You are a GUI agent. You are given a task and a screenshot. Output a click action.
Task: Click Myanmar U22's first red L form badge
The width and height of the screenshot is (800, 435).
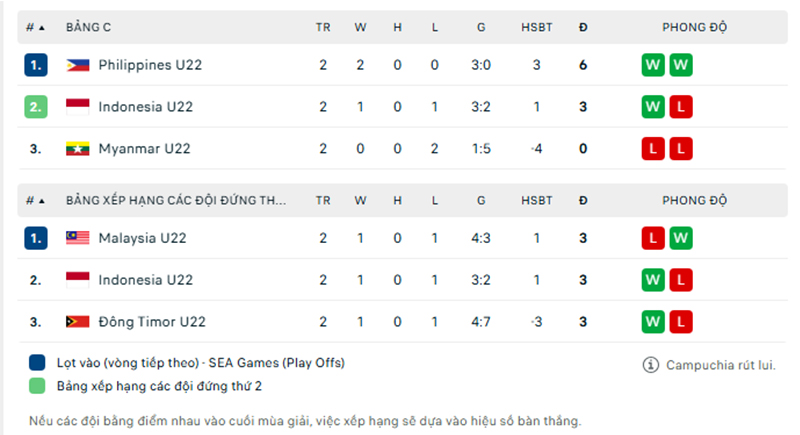tap(652, 149)
